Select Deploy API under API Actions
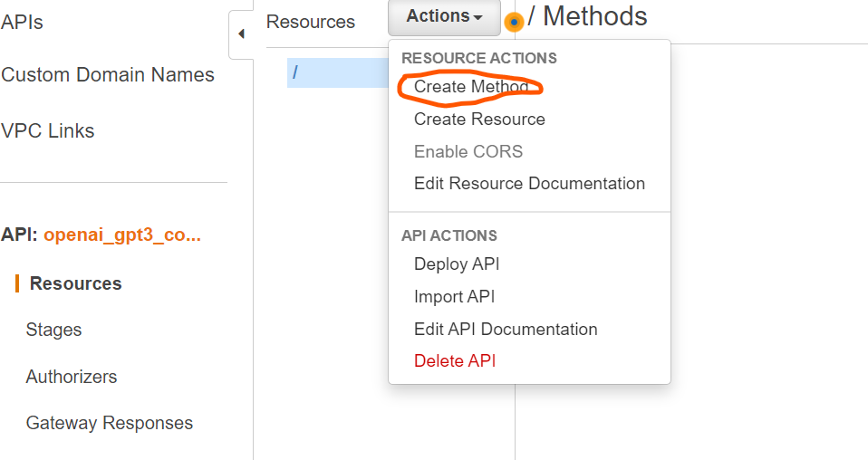868x460 pixels. [x=457, y=264]
